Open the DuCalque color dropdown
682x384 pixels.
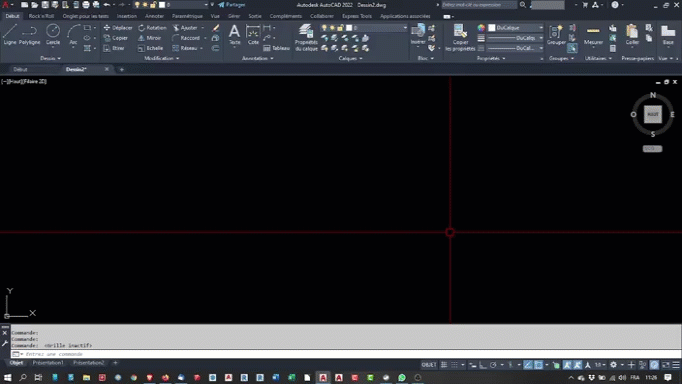click(x=515, y=28)
